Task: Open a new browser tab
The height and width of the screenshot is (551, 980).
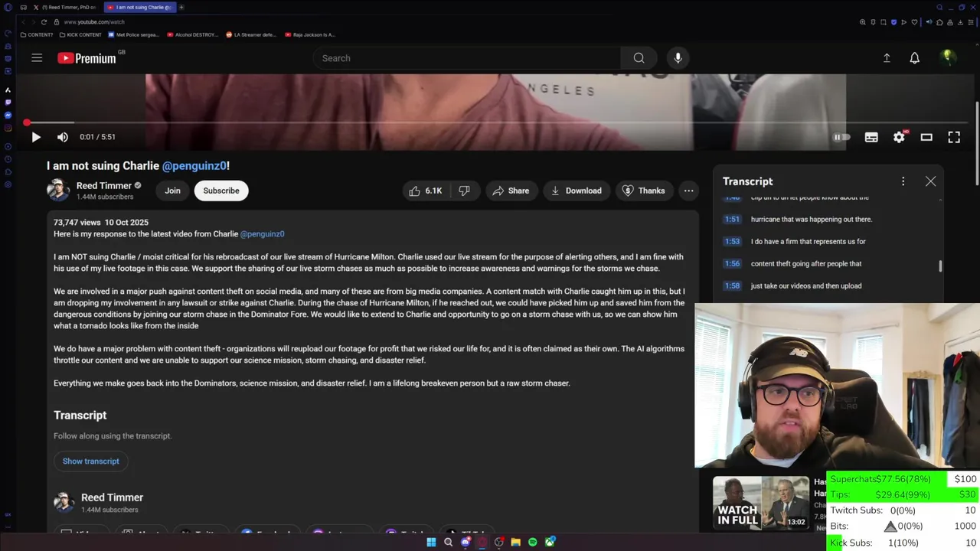Action: [x=181, y=7]
